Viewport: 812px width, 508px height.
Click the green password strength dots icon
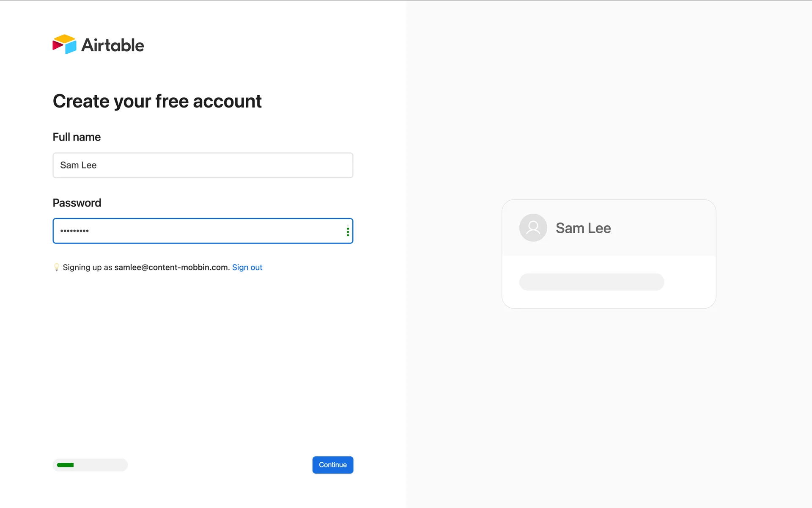pyautogui.click(x=348, y=232)
